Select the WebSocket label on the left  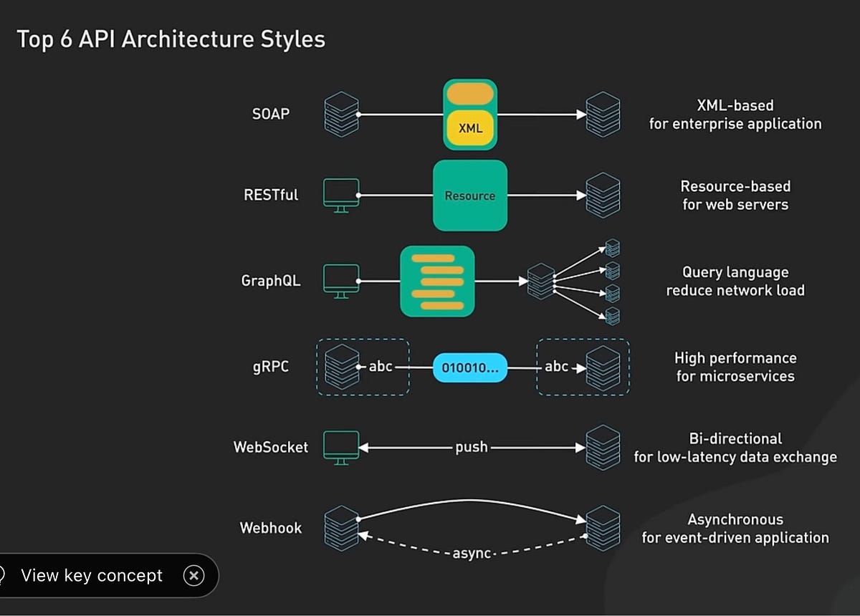[x=270, y=446]
